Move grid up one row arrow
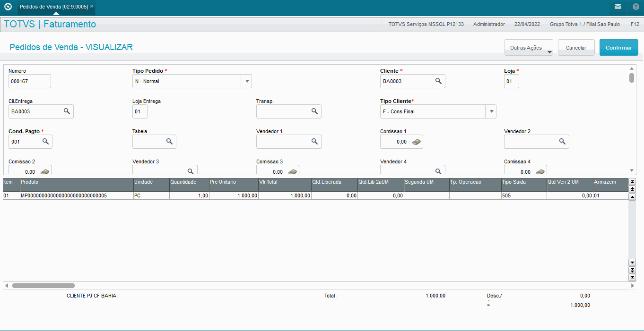Image resolution: width=644 pixels, height=331 pixels. coord(632,197)
